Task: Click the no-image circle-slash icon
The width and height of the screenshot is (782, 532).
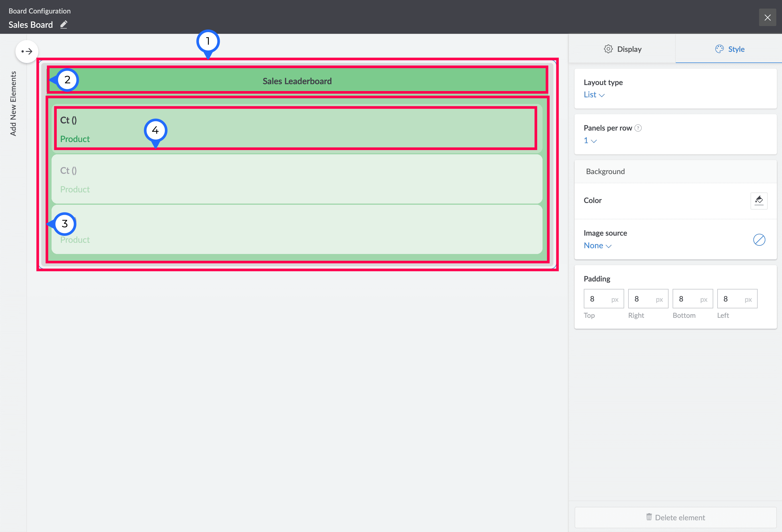Action: pyautogui.click(x=759, y=240)
